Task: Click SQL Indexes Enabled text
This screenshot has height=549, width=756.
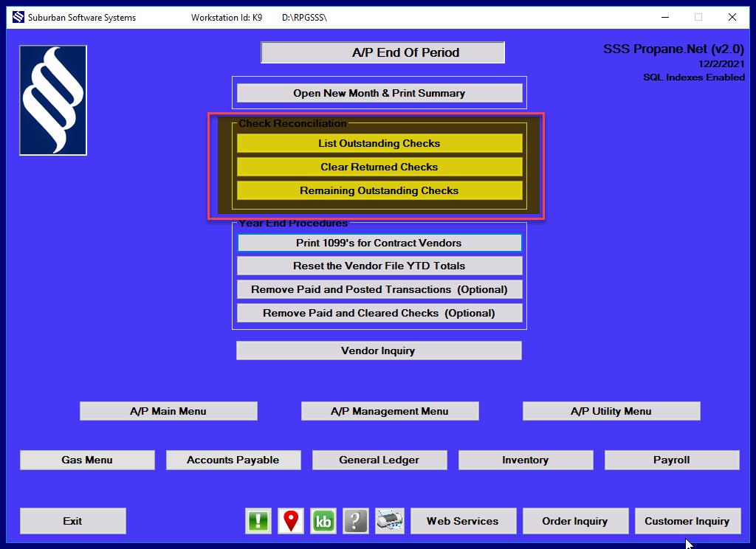Action: [694, 77]
